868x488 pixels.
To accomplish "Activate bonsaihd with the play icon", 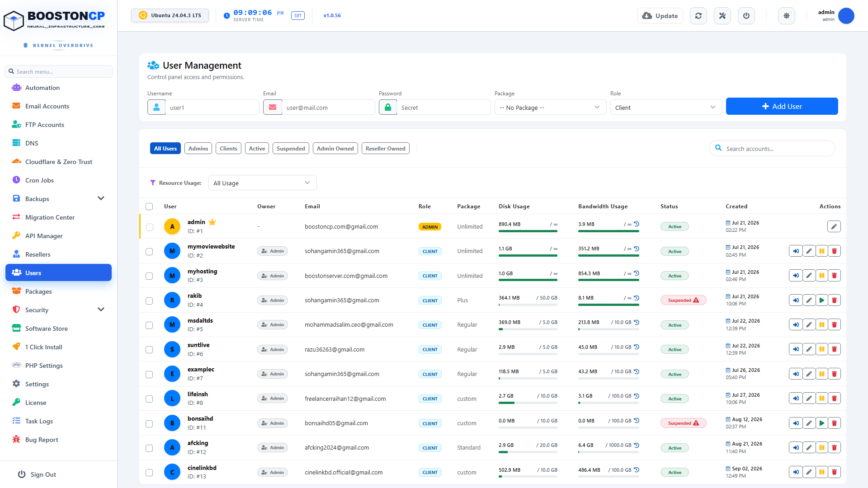I will click(x=822, y=423).
